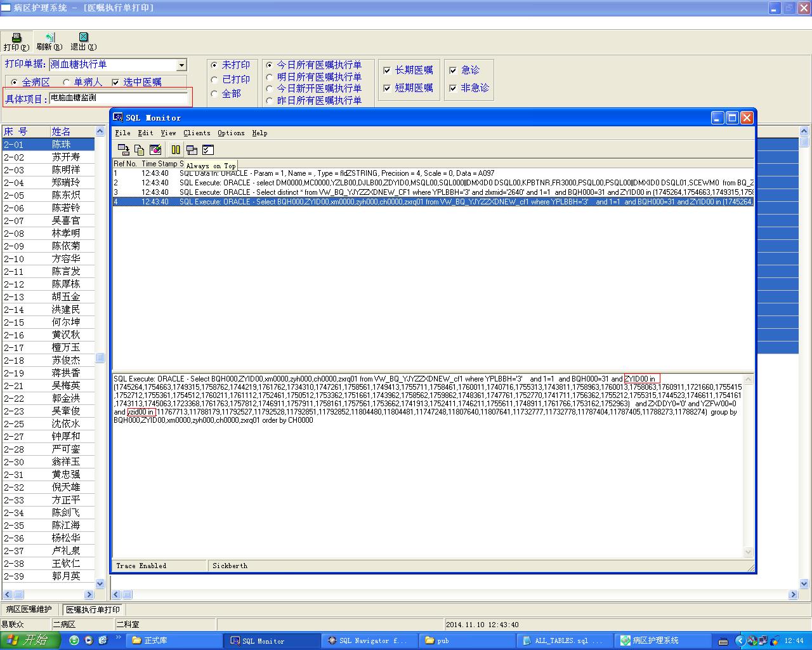Select the 已打印 radio button
Screen dimensions: 812x650
pyautogui.click(x=214, y=80)
